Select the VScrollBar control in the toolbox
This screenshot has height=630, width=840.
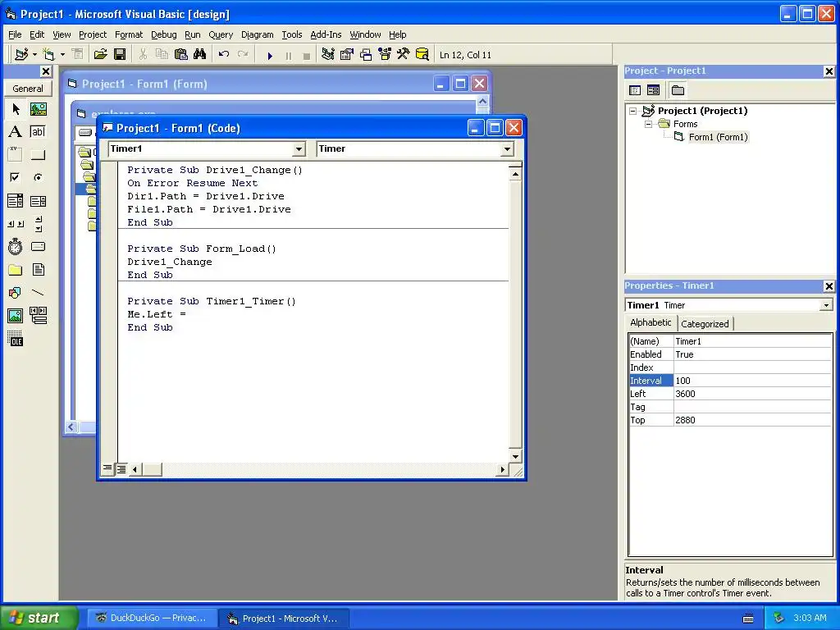coord(38,224)
